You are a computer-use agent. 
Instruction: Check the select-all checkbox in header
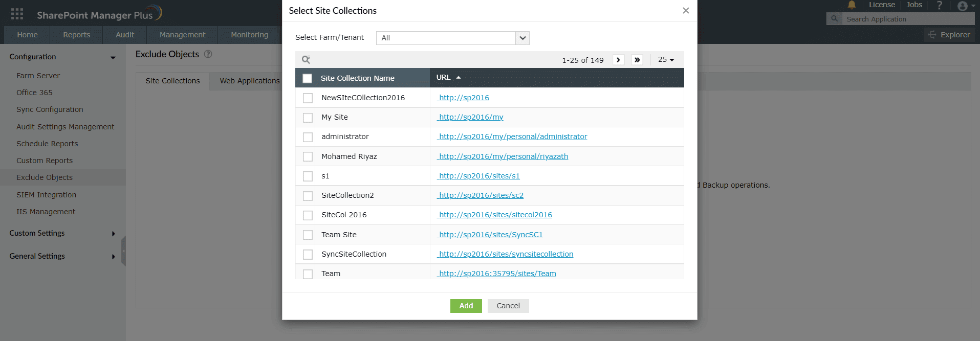click(307, 78)
